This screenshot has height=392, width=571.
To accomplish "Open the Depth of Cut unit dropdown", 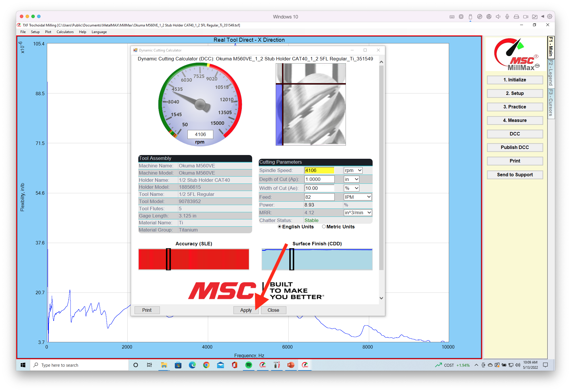I will click(x=352, y=179).
